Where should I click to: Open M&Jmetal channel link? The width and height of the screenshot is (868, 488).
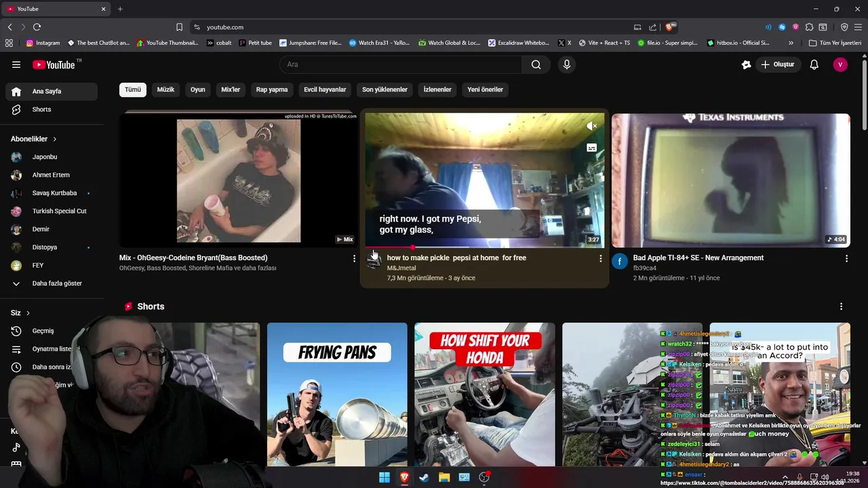[401, 268]
